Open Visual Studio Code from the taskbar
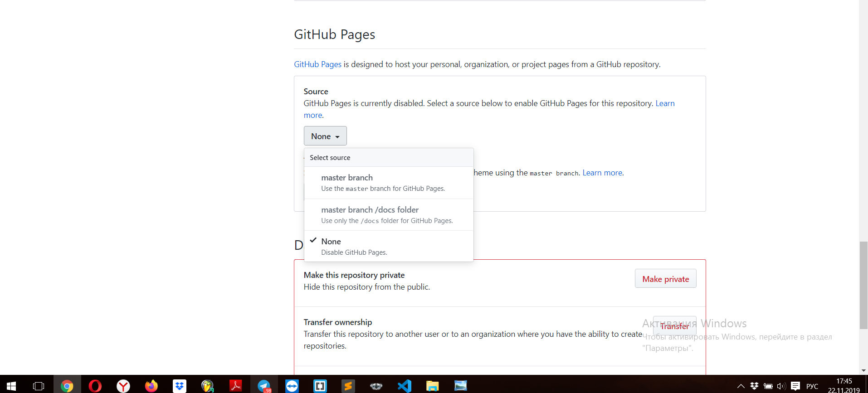This screenshot has width=868, height=393. pyautogui.click(x=405, y=386)
